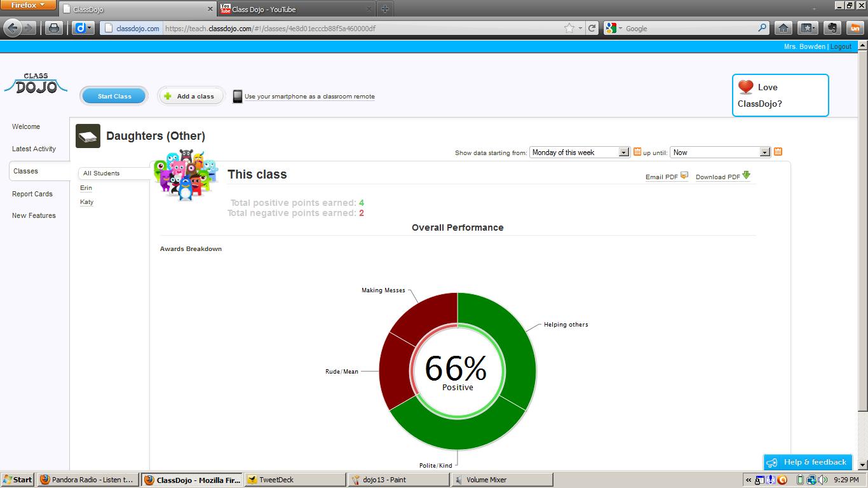The width and height of the screenshot is (868, 488).
Task: Click the monster avatars group image
Action: pos(186,177)
